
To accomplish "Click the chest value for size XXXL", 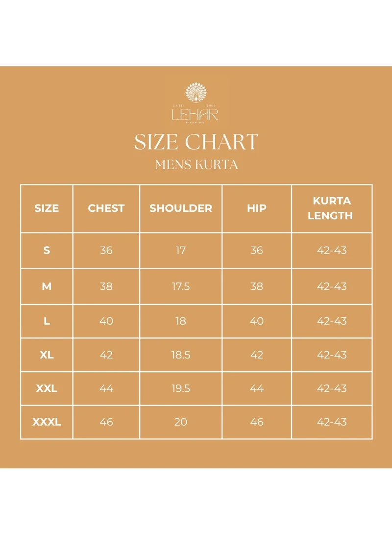I will pos(106,422).
